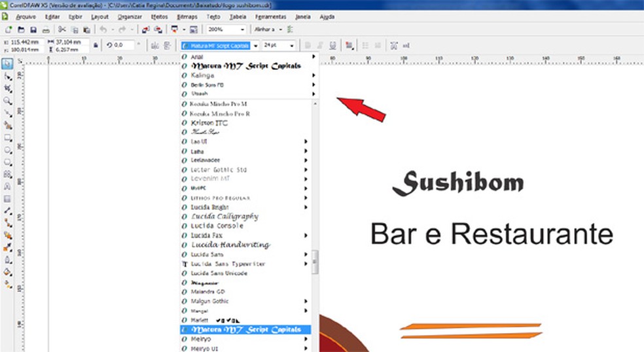
Task: Click the Cut scissors icon
Action: pyautogui.click(x=62, y=29)
